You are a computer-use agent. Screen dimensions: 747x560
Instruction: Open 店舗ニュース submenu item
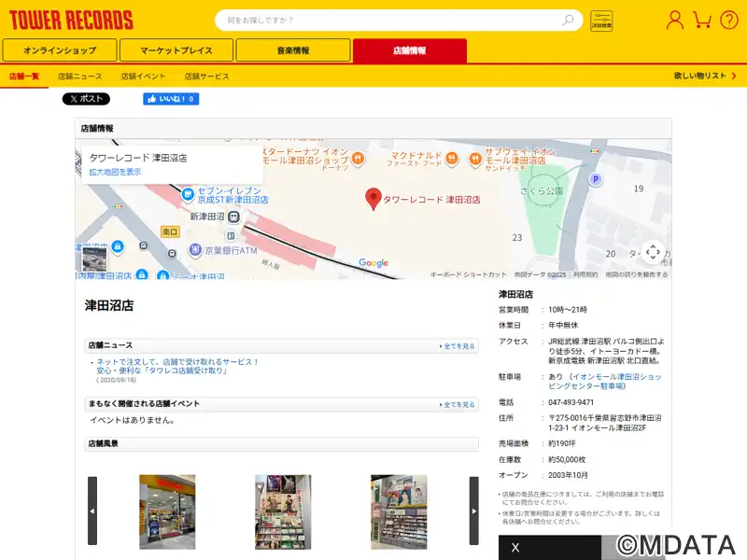(x=80, y=77)
